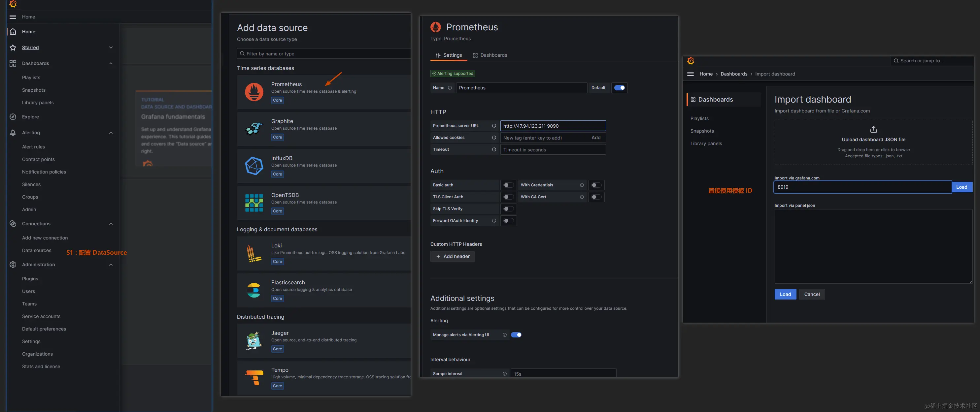980x412 pixels.
Task: Collapse the Dashboards sidebar section
Action: click(111, 63)
